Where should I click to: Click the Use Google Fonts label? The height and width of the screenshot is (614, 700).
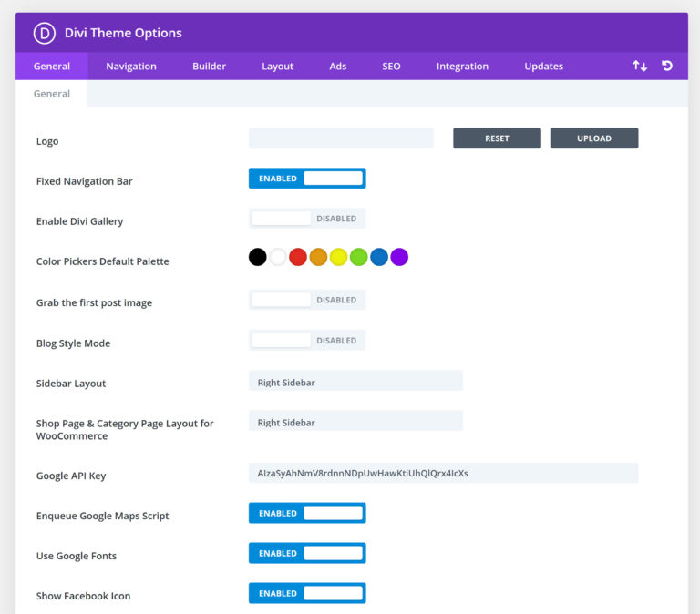[x=77, y=556]
